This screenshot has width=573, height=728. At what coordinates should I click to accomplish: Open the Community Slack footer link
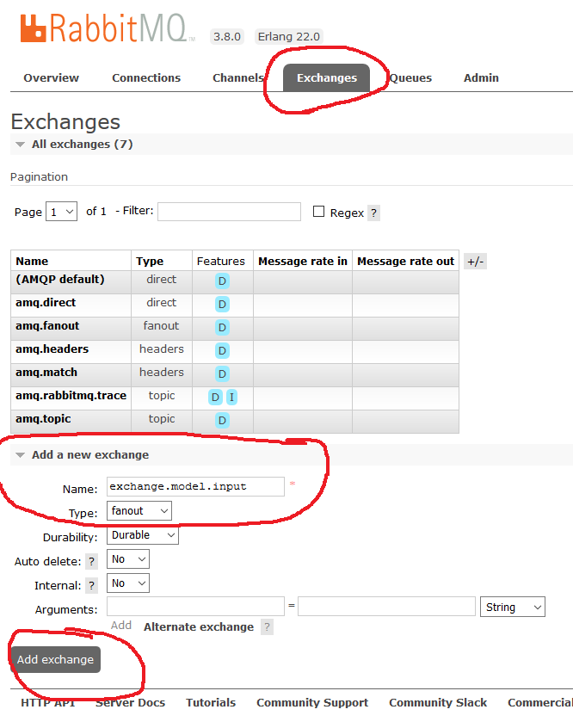[x=438, y=703]
